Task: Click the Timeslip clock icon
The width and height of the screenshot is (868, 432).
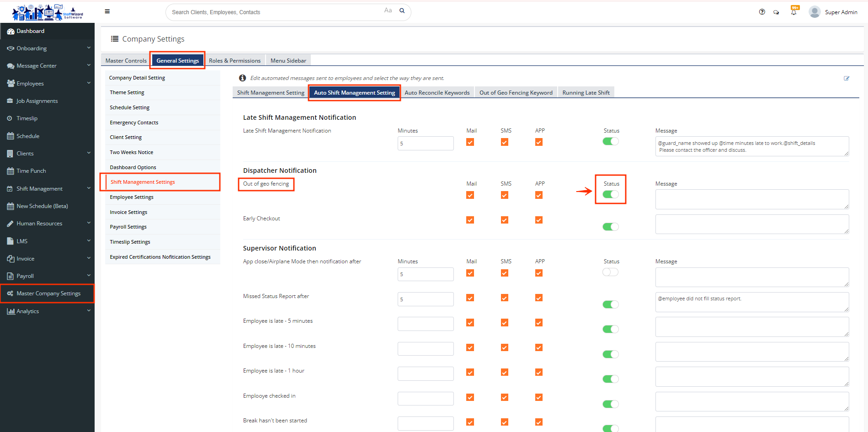Action: (10, 118)
